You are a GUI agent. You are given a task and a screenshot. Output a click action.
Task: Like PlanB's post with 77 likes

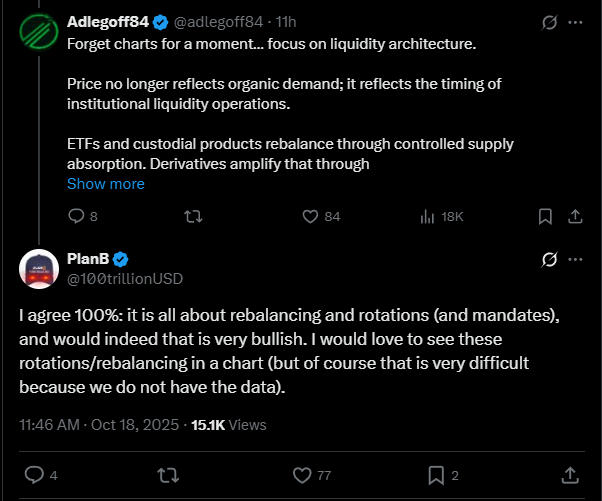click(x=304, y=474)
